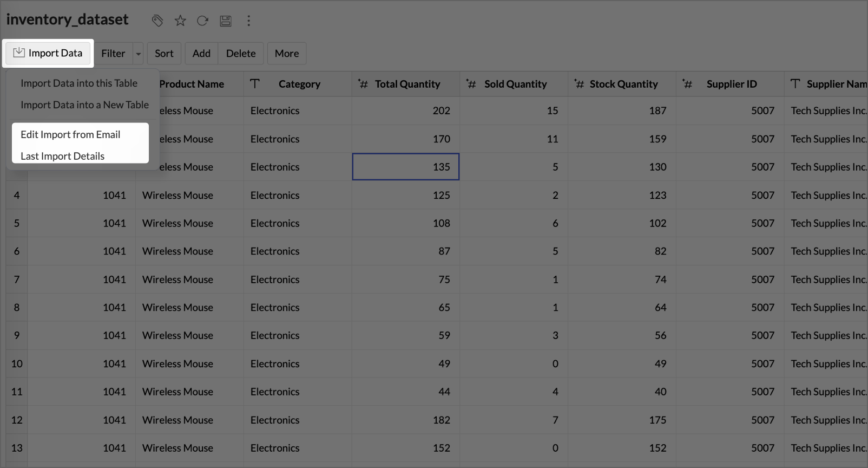Click Stock Quantity cell with 56
This screenshot has width=868, height=468.
622,335
